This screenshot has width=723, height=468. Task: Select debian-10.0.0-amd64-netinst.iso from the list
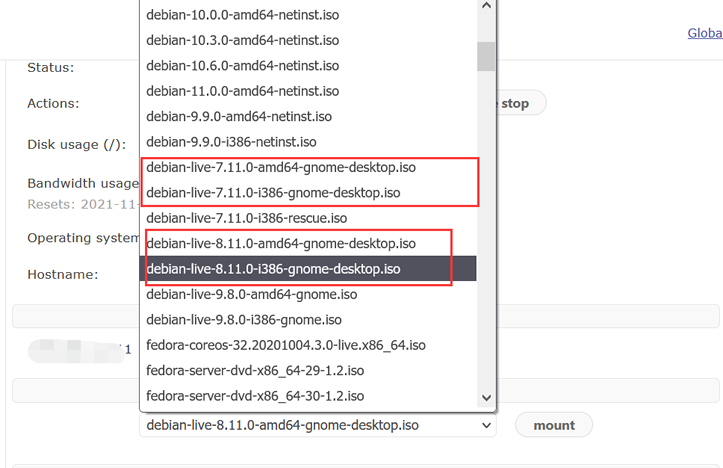pyautogui.click(x=308, y=15)
